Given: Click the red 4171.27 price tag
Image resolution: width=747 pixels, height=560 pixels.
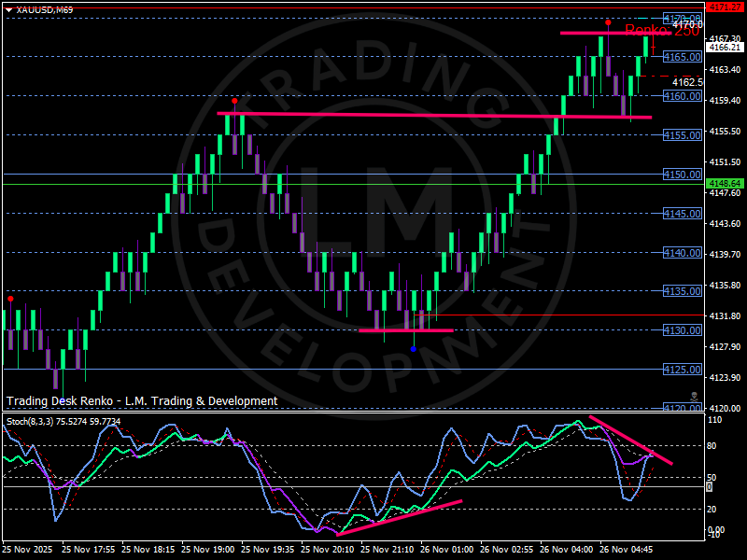Looking at the screenshot, I should pyautogui.click(x=725, y=7).
